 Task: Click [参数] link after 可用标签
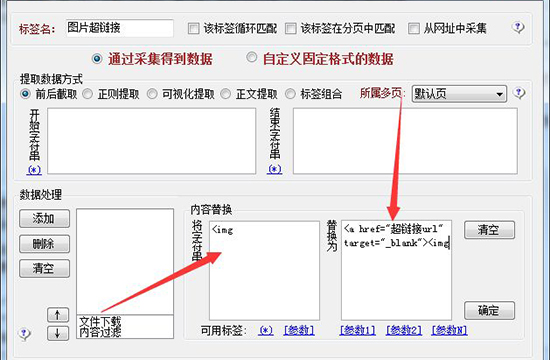[299, 331]
